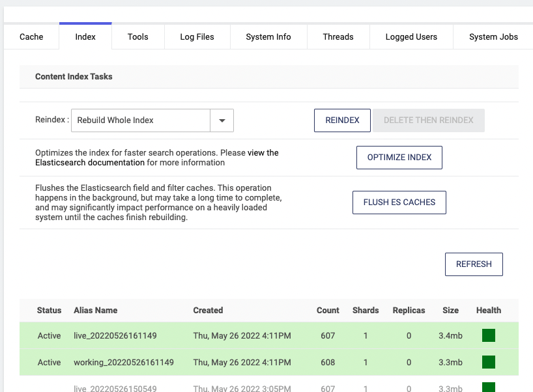The image size is (533, 392).
Task: Open the Elasticsearch documentation link
Action: [x=90, y=163]
